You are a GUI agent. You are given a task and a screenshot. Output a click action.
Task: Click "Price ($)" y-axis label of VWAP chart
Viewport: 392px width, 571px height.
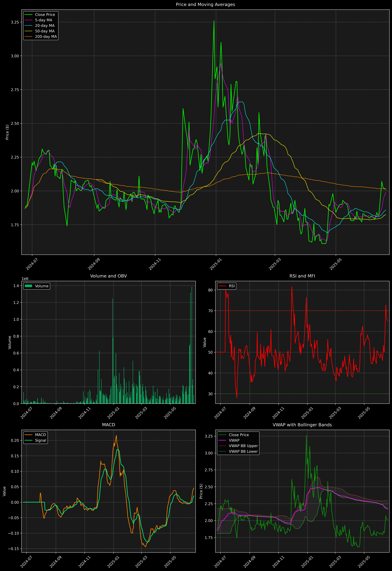coord(201,491)
